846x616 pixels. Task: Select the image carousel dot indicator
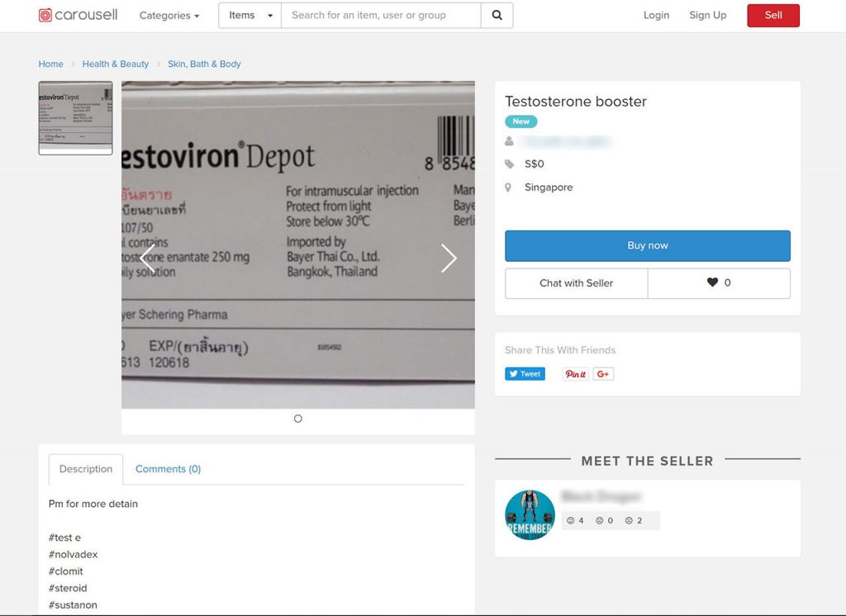297,419
